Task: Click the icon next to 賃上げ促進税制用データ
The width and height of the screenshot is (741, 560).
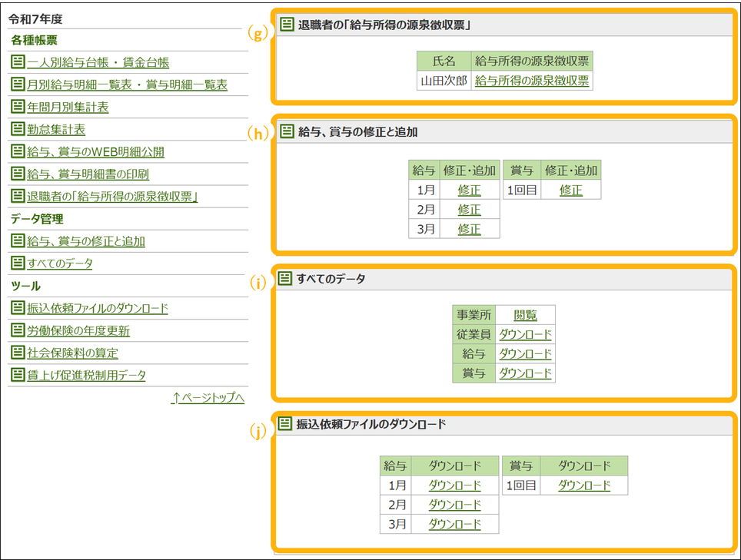Action: click(x=18, y=375)
